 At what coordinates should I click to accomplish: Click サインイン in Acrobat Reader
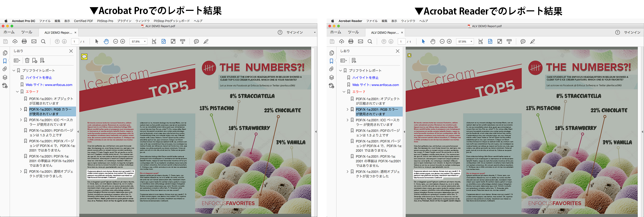click(x=632, y=32)
